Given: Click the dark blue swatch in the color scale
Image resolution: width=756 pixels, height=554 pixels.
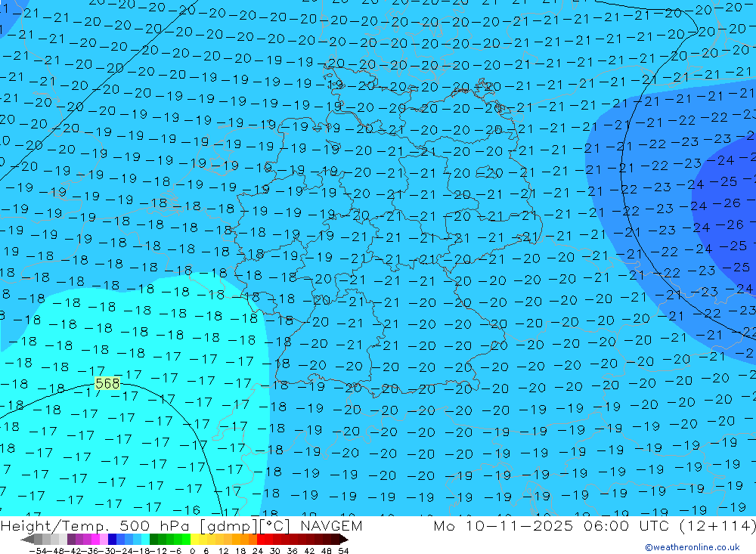Looking at the screenshot, I should tap(112, 539).
